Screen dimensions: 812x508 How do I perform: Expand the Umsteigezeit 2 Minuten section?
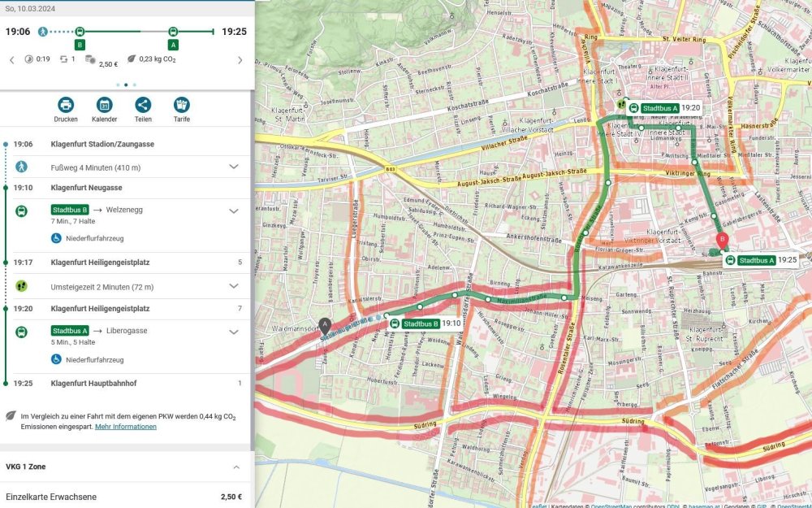pyautogui.click(x=234, y=286)
